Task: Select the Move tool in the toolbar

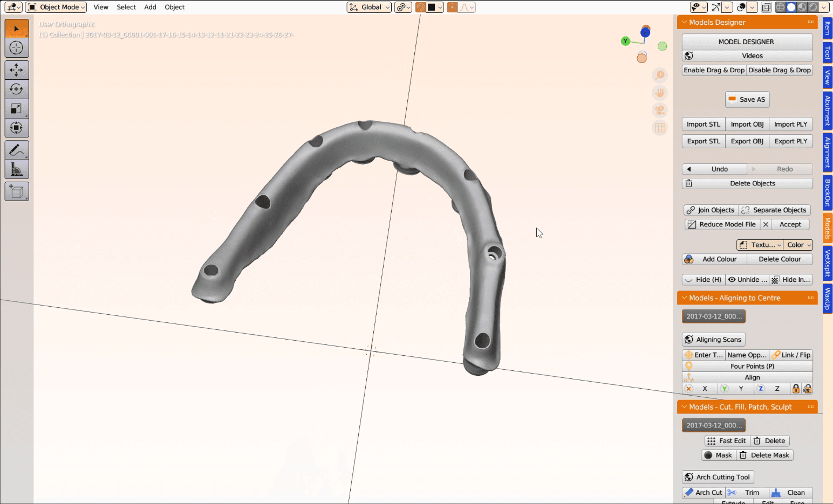Action: coord(17,70)
